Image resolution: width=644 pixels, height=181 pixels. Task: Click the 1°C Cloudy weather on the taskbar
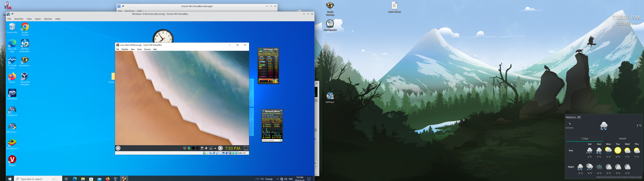(x=264, y=179)
